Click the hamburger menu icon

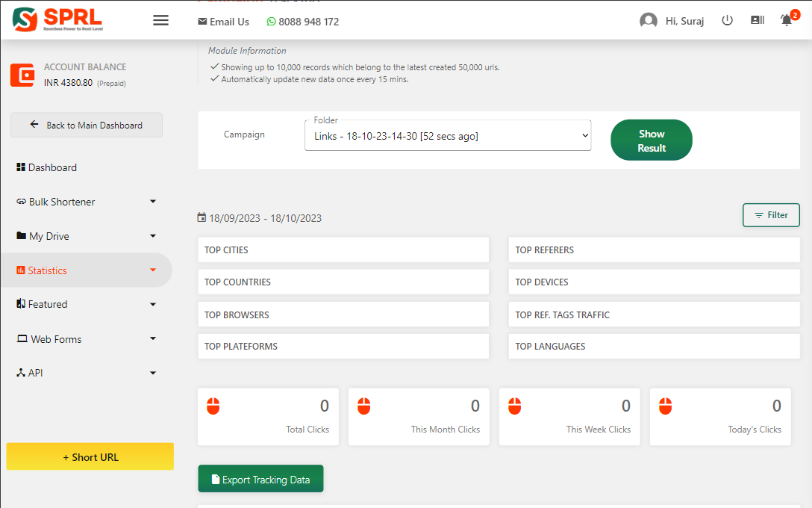160,20
